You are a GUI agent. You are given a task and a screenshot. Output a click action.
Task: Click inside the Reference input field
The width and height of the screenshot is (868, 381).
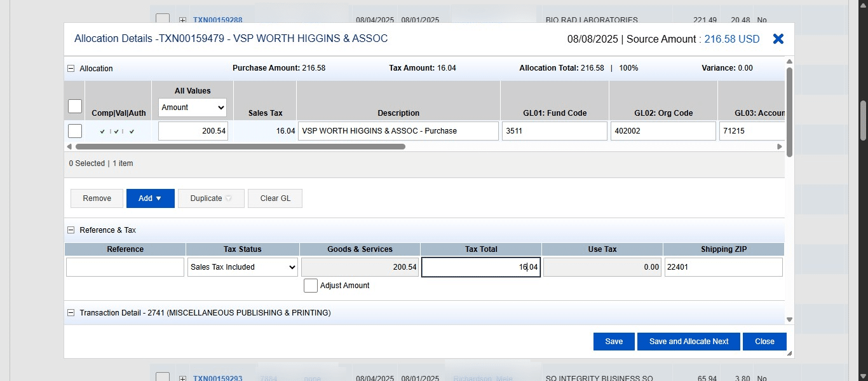[125, 267]
